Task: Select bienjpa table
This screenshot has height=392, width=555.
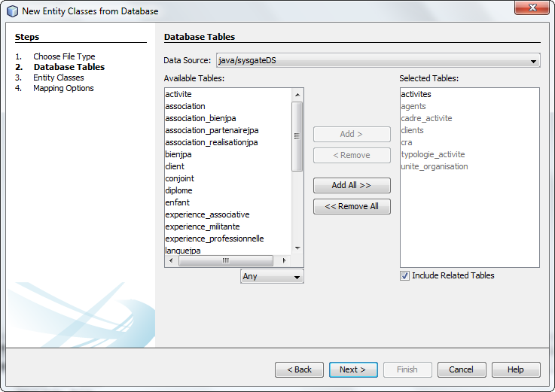Action: click(x=228, y=154)
